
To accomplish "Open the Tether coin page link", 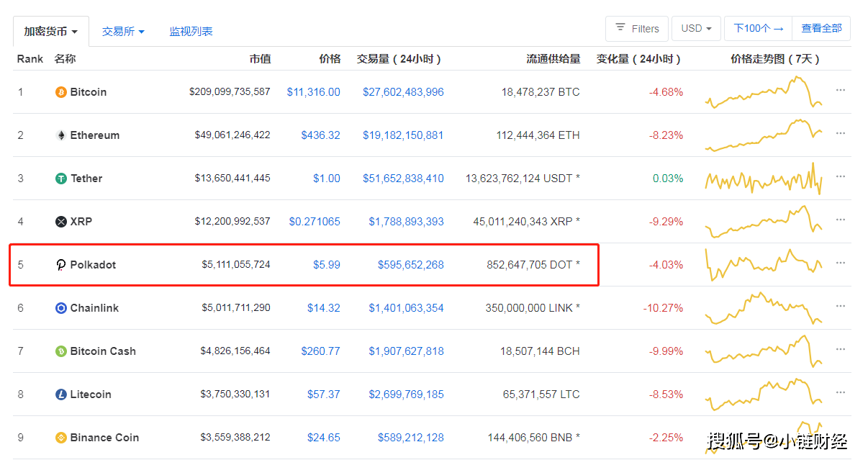I will pyautogui.click(x=86, y=179).
